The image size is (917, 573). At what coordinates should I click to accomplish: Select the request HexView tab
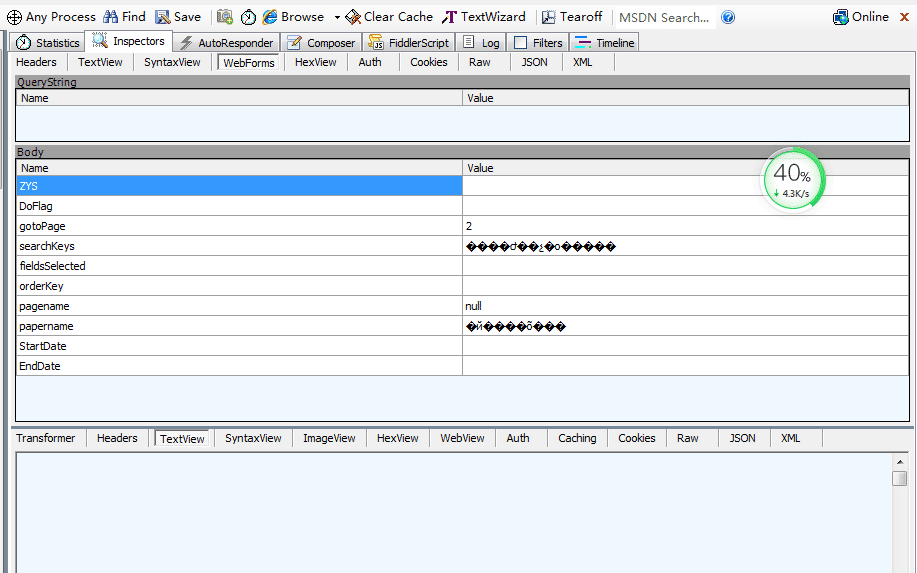tap(315, 62)
